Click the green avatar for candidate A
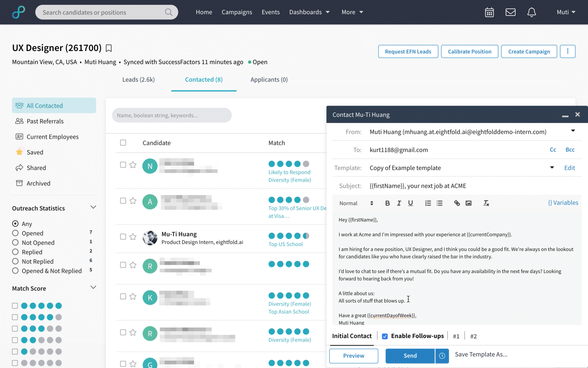The image size is (588, 368). (x=150, y=202)
